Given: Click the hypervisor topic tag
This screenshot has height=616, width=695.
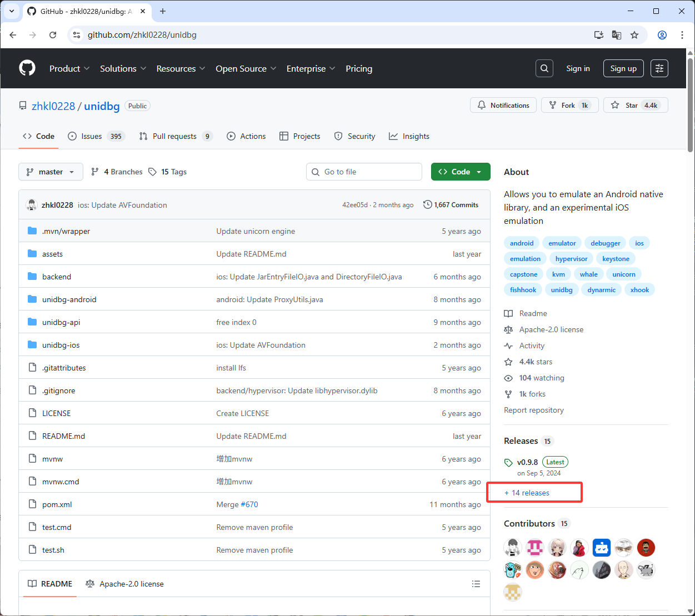Looking at the screenshot, I should tap(571, 259).
